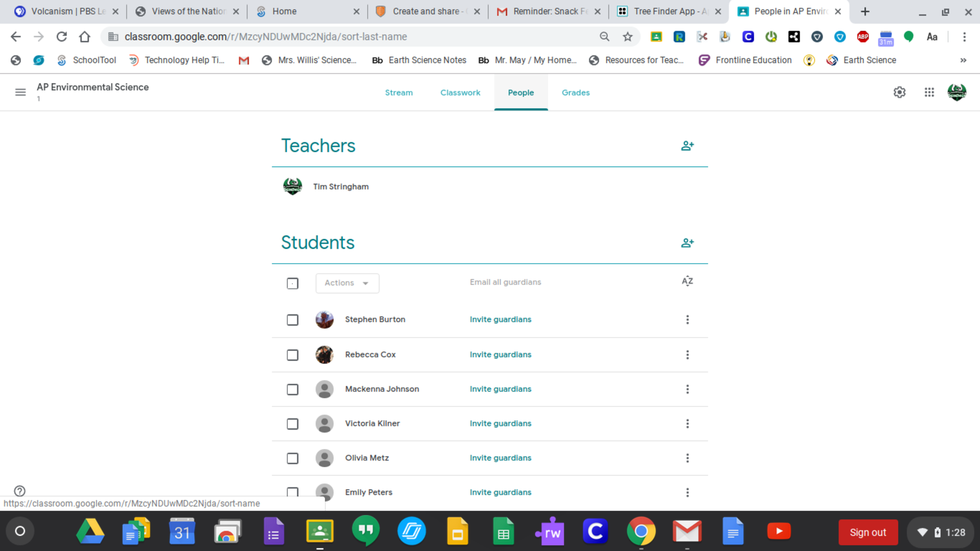Select Rebecca Cox's checkbox

tap(292, 355)
